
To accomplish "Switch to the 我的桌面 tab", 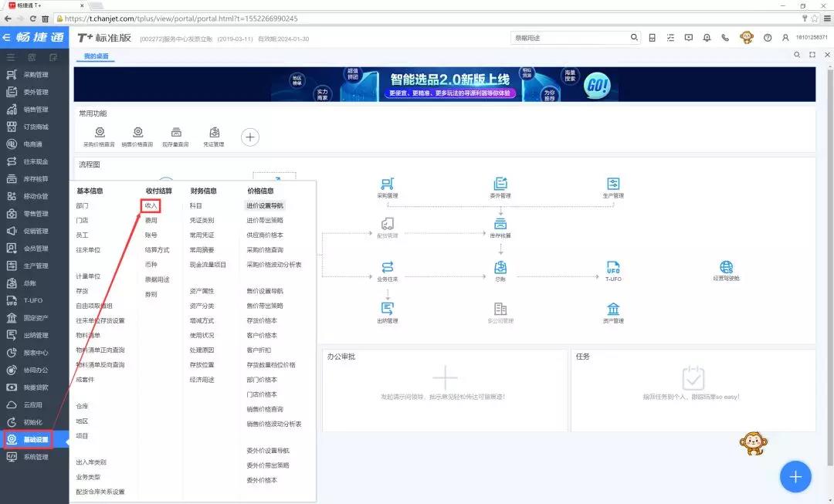I will coord(96,56).
